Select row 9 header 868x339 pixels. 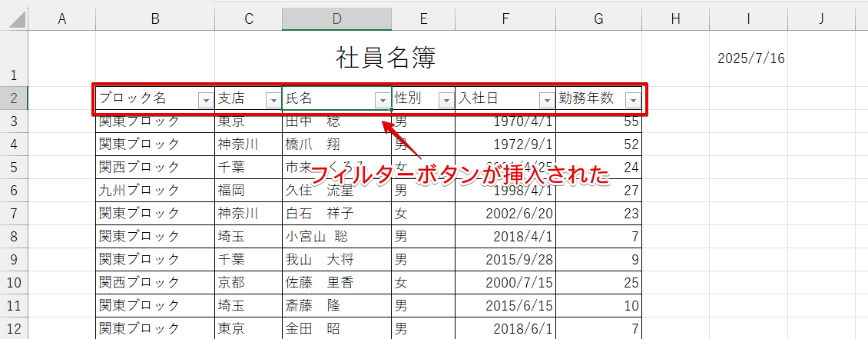pyautogui.click(x=14, y=259)
